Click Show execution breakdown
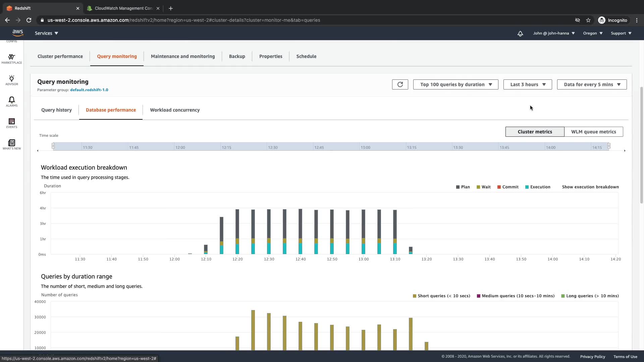This screenshot has width=644, height=362. 590,187
